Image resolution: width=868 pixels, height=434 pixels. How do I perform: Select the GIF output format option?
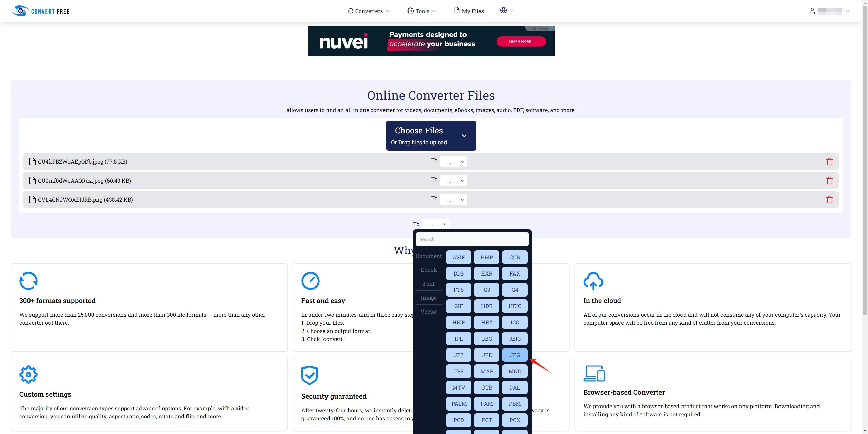458,306
